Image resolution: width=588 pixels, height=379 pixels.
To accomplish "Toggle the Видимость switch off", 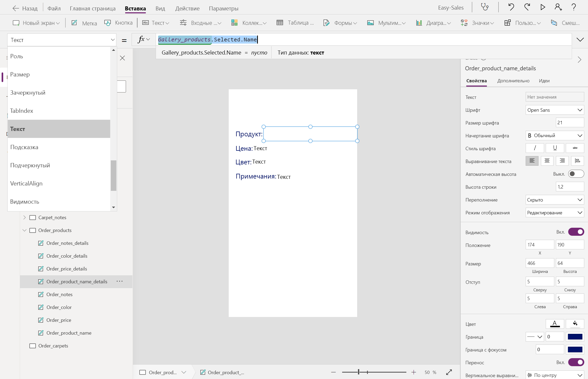I will (576, 232).
